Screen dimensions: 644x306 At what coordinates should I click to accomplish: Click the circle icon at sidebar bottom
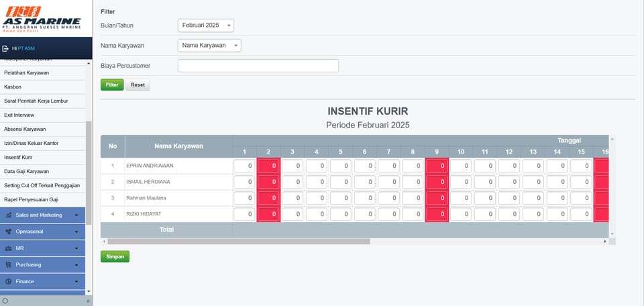click(x=5, y=301)
